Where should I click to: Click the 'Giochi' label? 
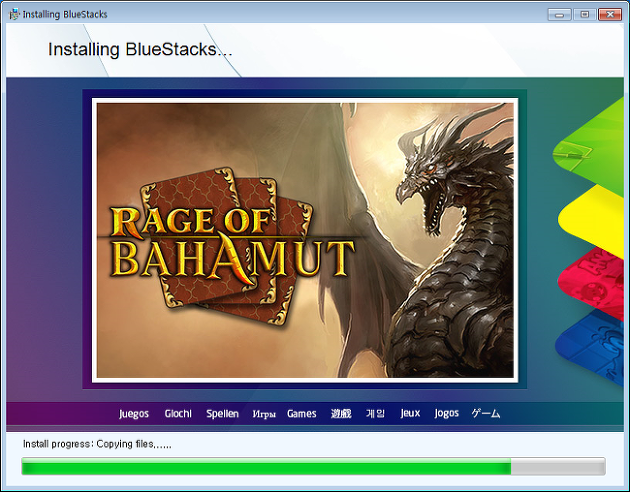178,413
